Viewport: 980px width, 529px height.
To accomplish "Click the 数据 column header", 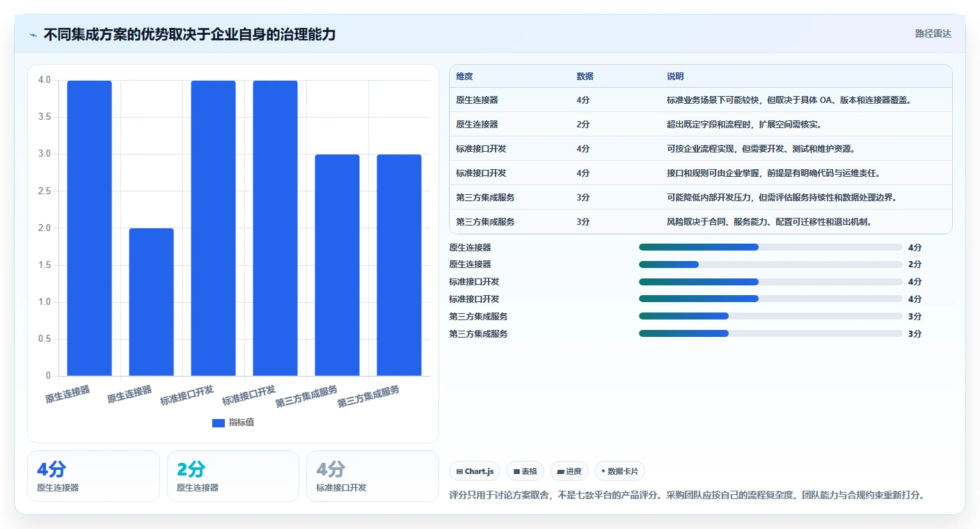I will (x=585, y=77).
